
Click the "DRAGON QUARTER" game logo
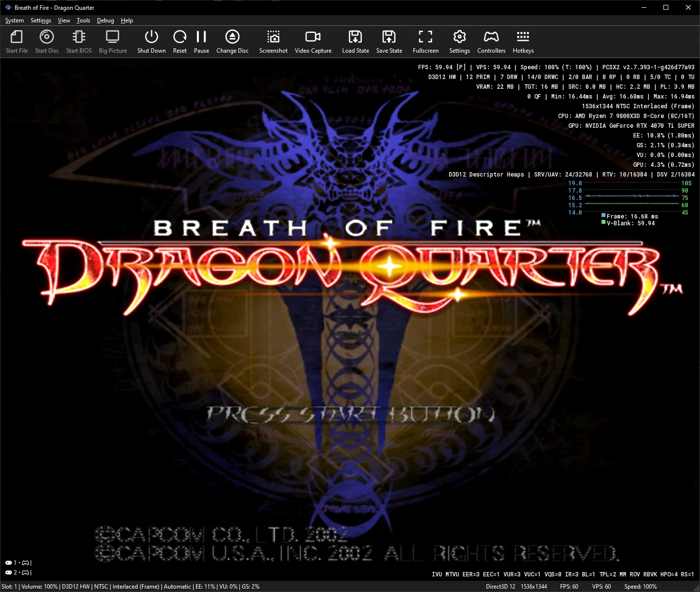[x=352, y=276]
